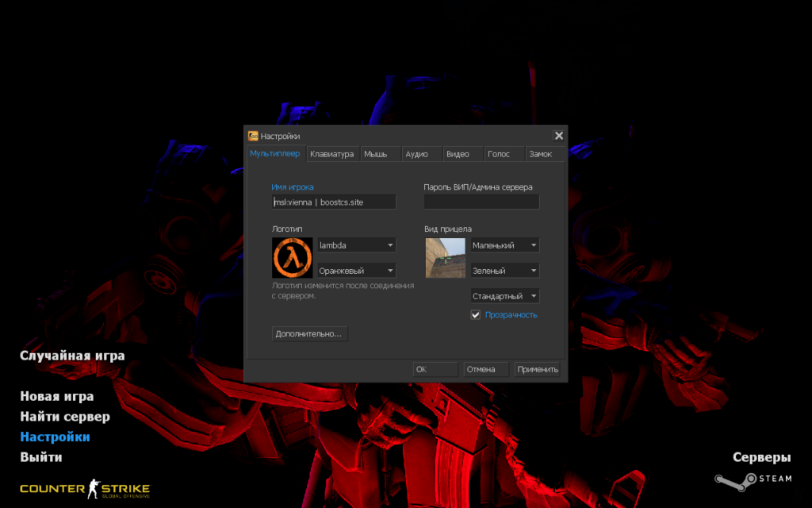Screen dimensions: 812x508
Task: Focus the VIP/Admin server password field
Action: (481, 202)
